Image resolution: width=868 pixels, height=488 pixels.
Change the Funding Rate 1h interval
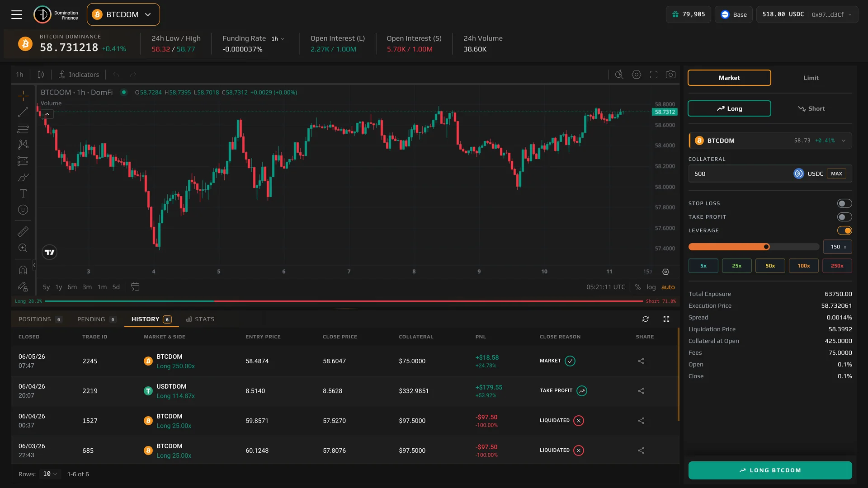278,39
